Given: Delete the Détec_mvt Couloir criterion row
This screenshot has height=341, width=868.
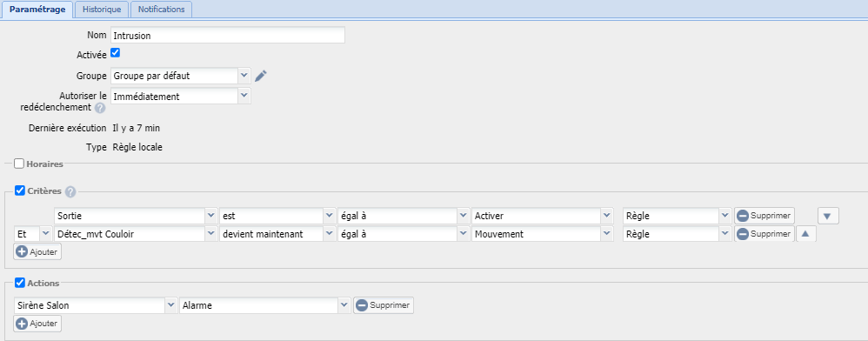Looking at the screenshot, I should point(765,234).
